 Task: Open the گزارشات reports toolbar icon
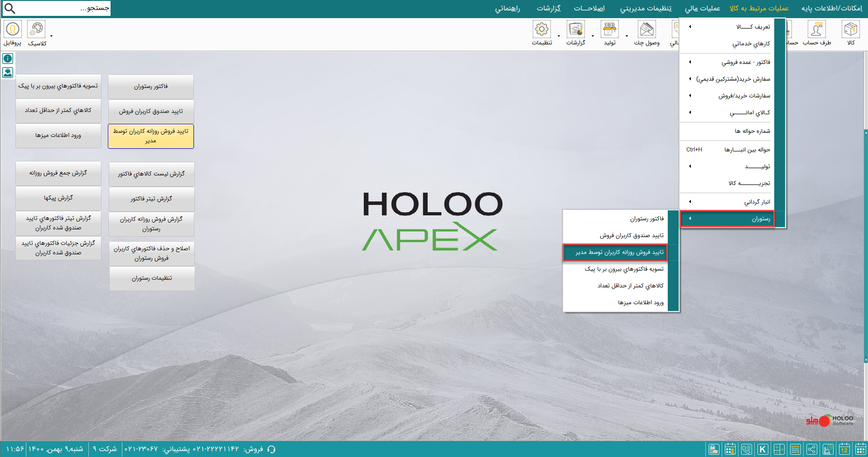pos(576,29)
